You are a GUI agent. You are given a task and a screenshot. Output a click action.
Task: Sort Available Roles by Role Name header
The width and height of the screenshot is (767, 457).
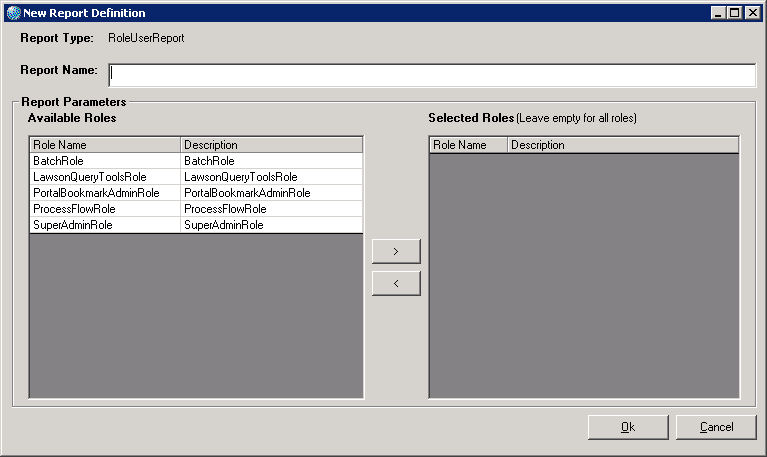105,145
